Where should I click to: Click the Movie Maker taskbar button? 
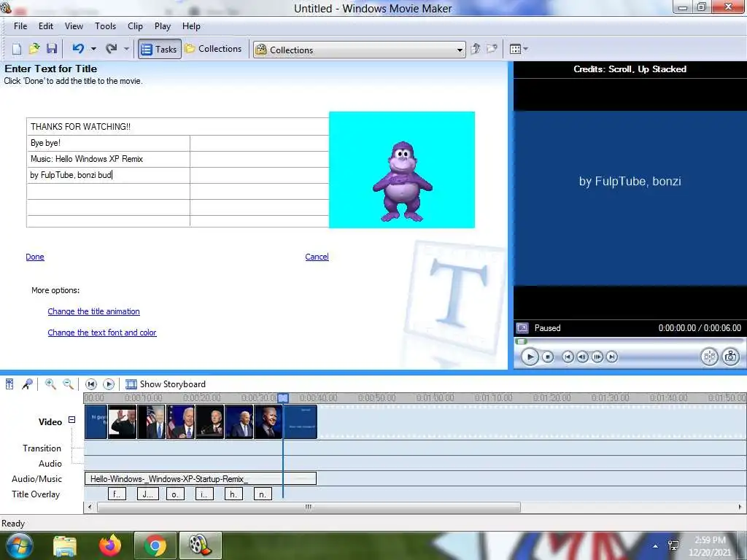[x=200, y=546]
